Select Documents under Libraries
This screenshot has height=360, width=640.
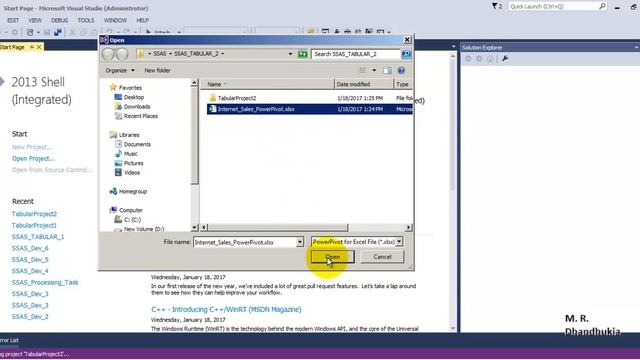[x=137, y=144]
